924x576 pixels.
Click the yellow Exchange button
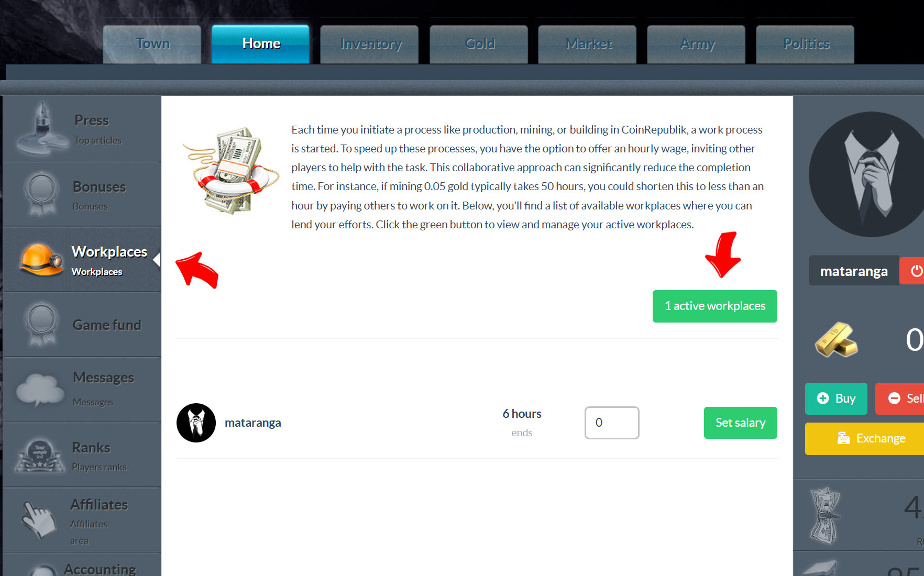click(x=865, y=439)
